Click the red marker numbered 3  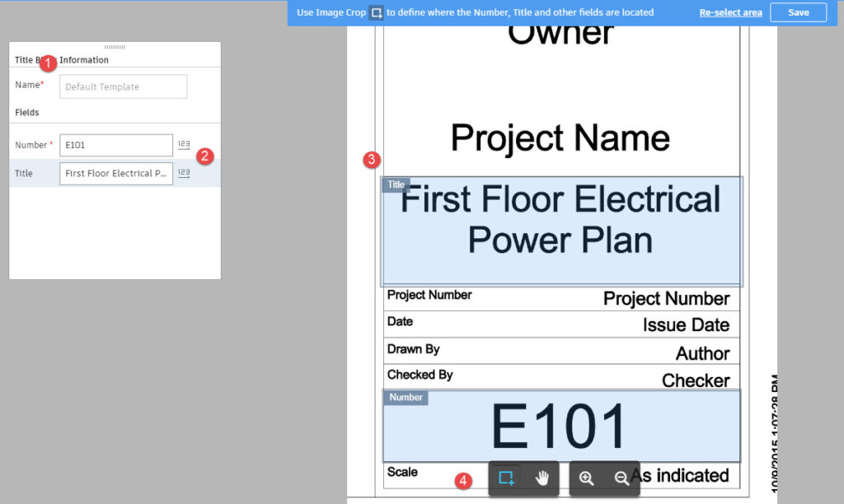[372, 160]
